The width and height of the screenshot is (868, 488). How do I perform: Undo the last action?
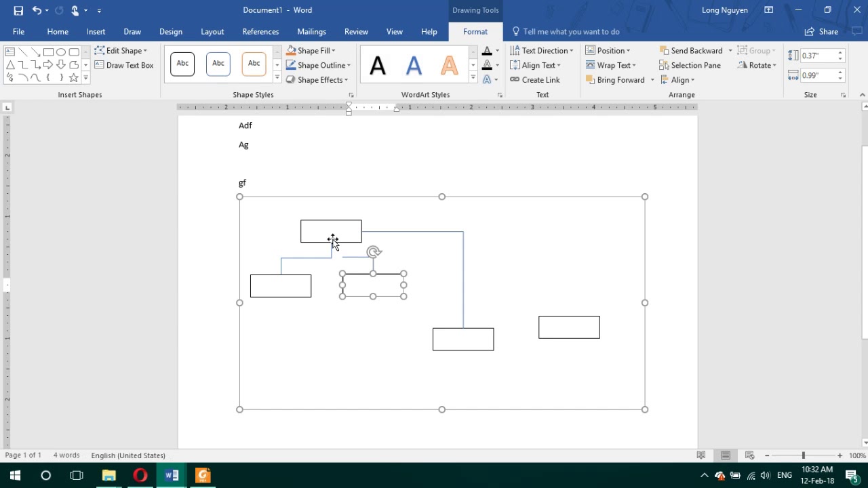click(37, 10)
